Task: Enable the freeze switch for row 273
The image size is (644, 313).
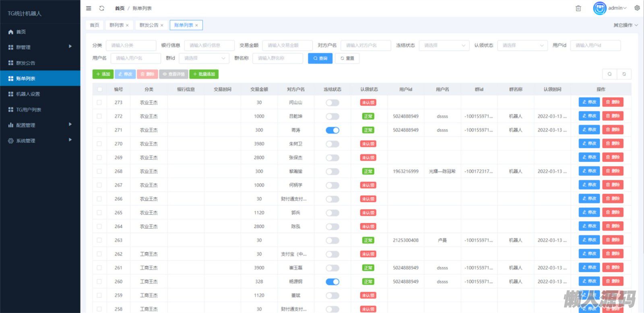Action: 332,103
